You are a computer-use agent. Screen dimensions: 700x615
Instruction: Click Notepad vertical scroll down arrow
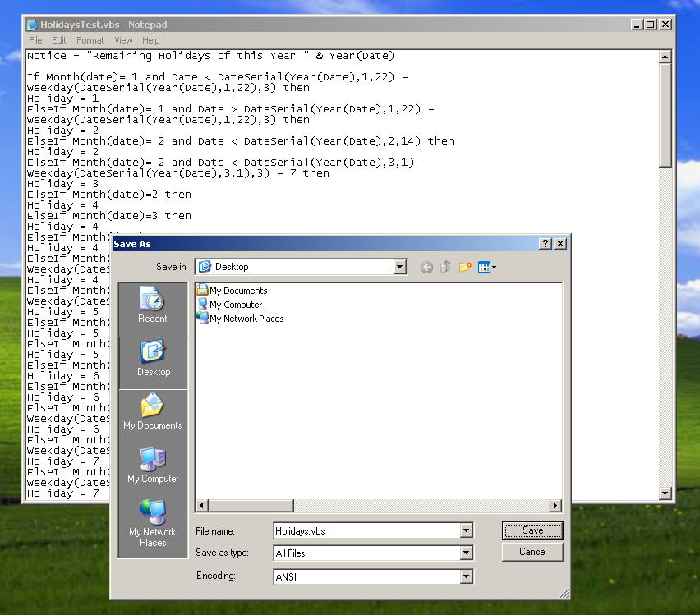pyautogui.click(x=665, y=493)
